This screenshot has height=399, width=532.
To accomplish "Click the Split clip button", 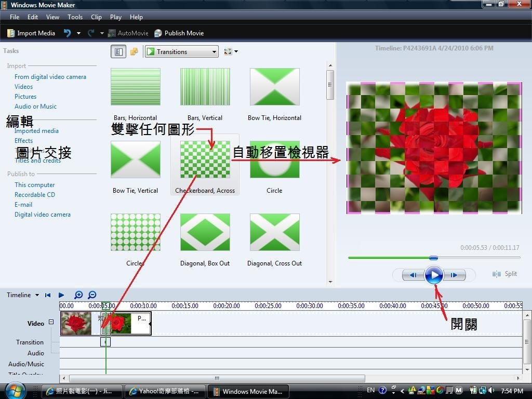I will [x=504, y=274].
